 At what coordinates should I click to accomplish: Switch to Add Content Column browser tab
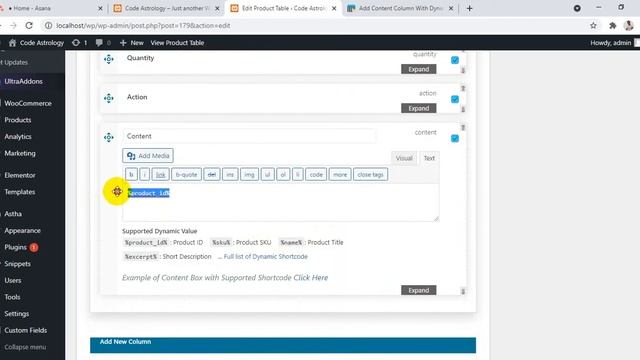pyautogui.click(x=400, y=8)
